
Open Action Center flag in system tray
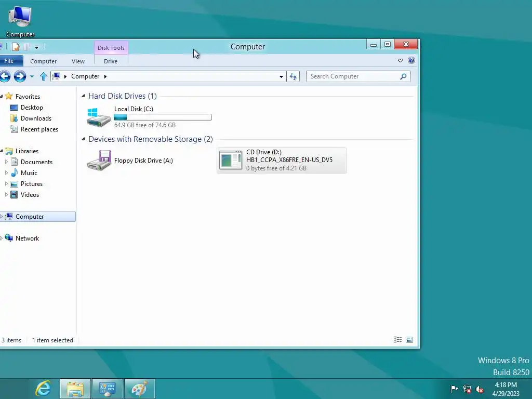tap(454, 389)
